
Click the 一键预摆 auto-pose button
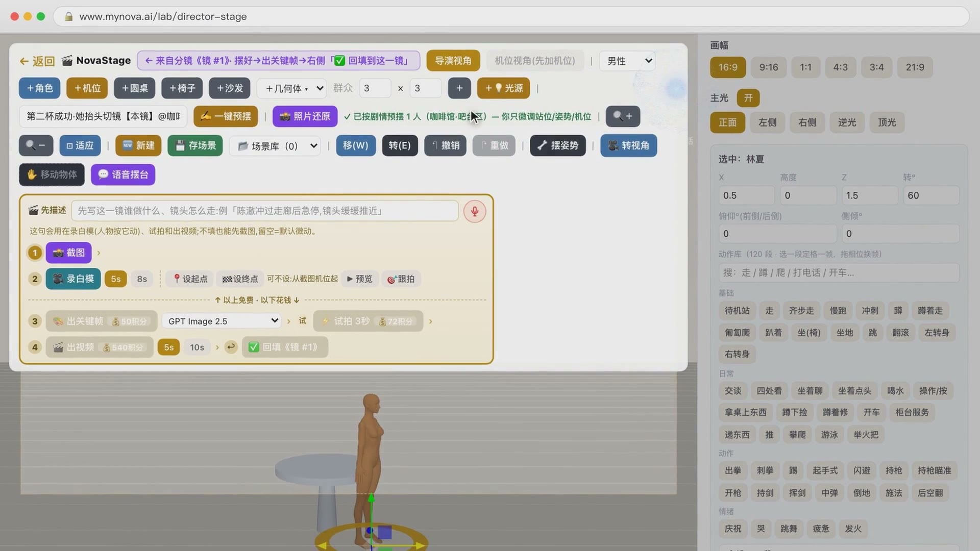coord(226,116)
